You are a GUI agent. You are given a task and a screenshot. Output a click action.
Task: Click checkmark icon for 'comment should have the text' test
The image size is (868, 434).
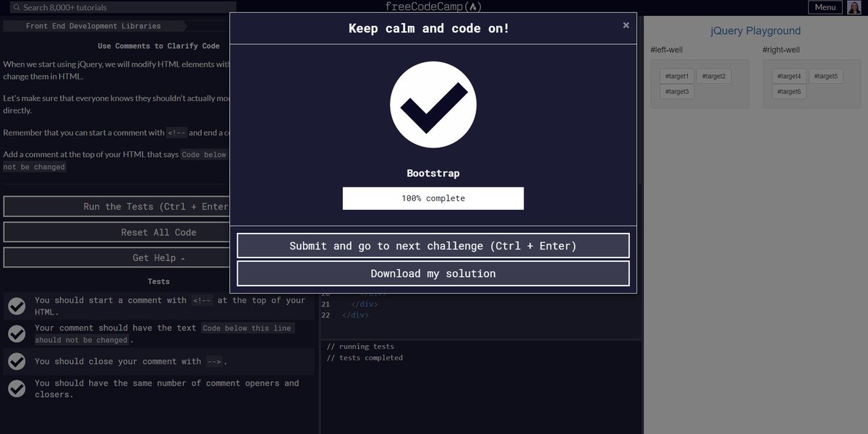[x=17, y=333]
